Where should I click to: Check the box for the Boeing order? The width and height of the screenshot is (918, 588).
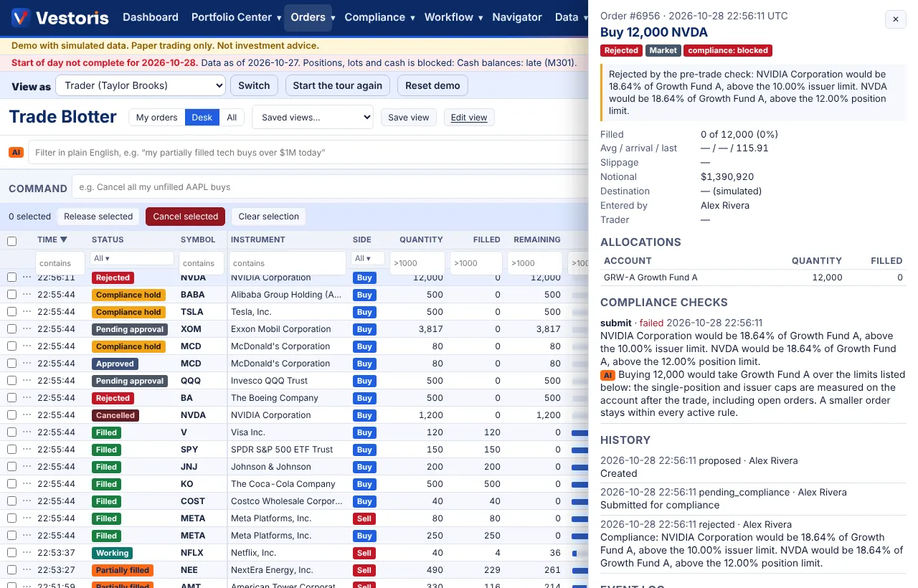(x=11, y=398)
